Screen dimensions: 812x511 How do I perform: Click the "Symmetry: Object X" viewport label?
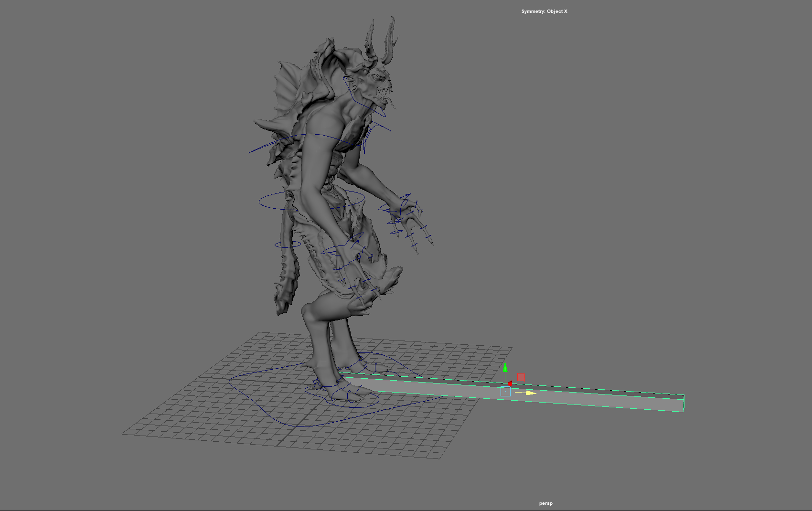point(544,11)
